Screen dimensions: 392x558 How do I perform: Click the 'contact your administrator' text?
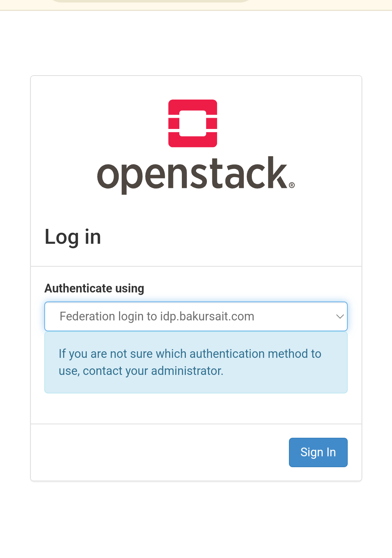[153, 371]
